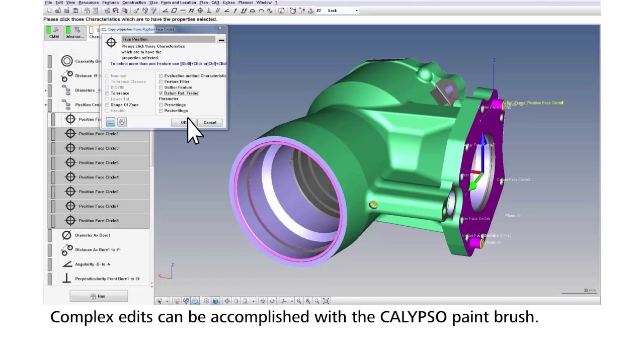The width and height of the screenshot is (644, 362).
Task: Click the perpendicularity icon in top toolbar
Action: 209,11
